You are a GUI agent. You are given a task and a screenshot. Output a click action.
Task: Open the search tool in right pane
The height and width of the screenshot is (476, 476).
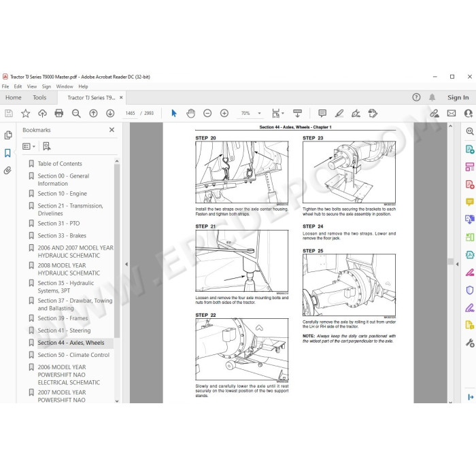tap(470, 131)
